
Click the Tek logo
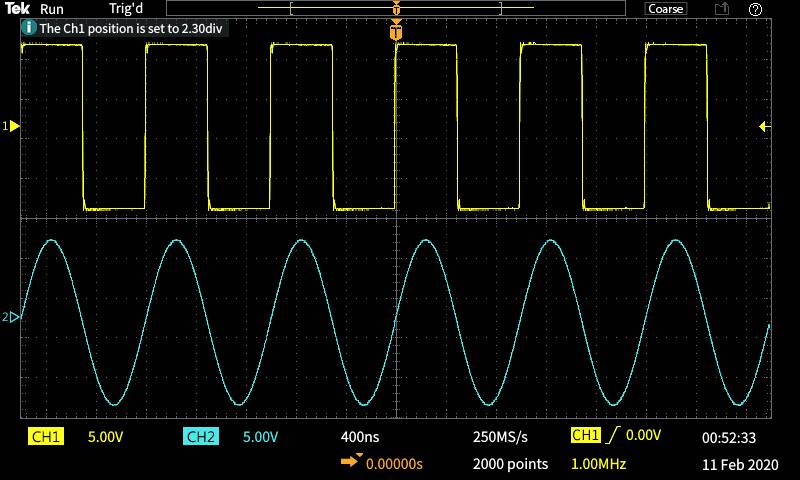tap(17, 9)
